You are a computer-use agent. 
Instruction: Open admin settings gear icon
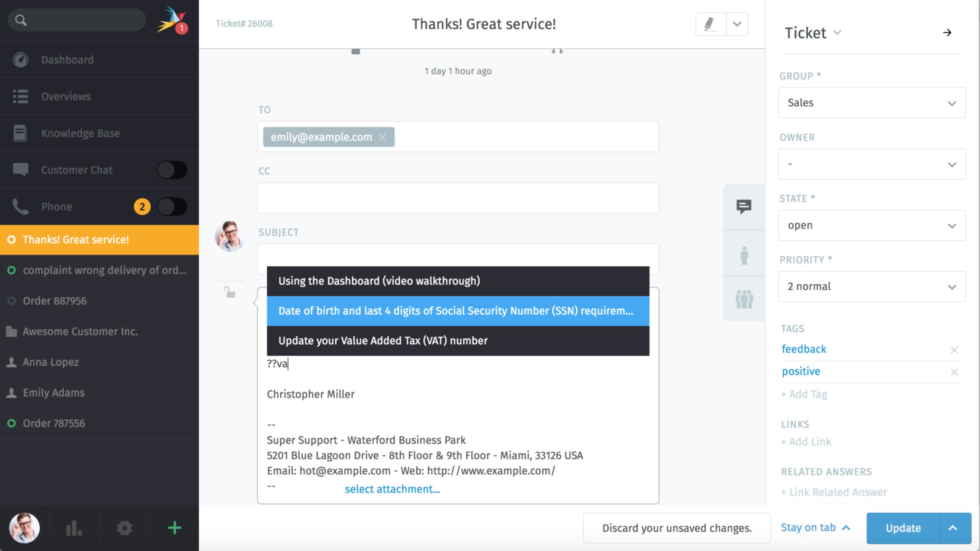click(x=124, y=528)
